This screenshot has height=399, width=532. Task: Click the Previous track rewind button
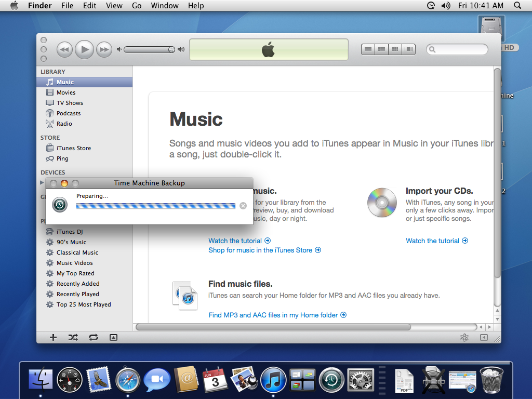pos(64,49)
